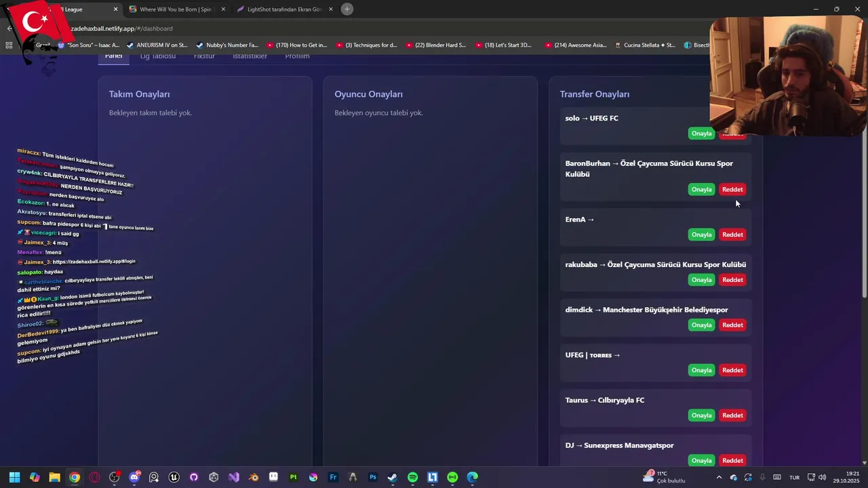Switch to Google Chrome in the taskbar
The image size is (868, 488).
click(x=75, y=477)
